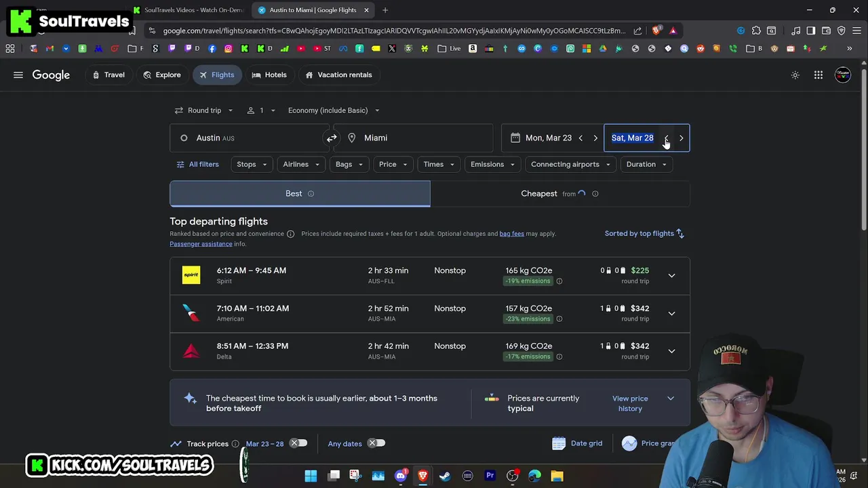The height and width of the screenshot is (488, 868).
Task: Show emissions info for the American flight
Action: pos(559,319)
